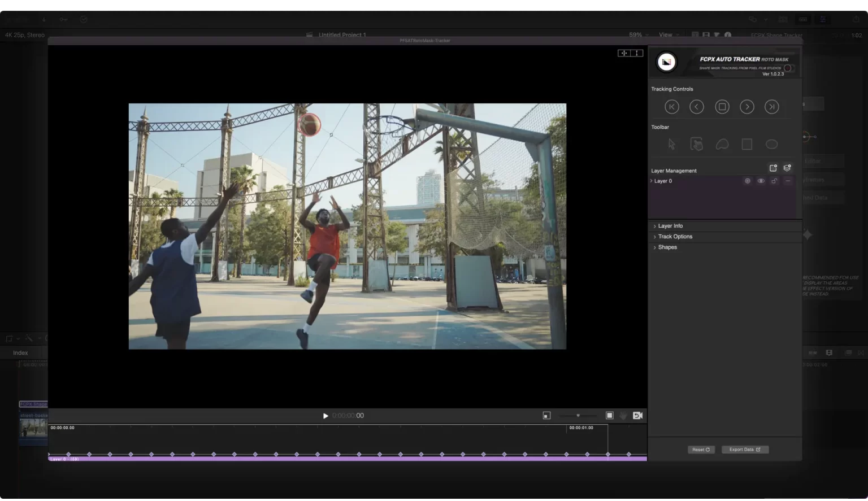This screenshot has height=501, width=868.
Task: Adjust the viewer zoom slider
Action: point(578,416)
